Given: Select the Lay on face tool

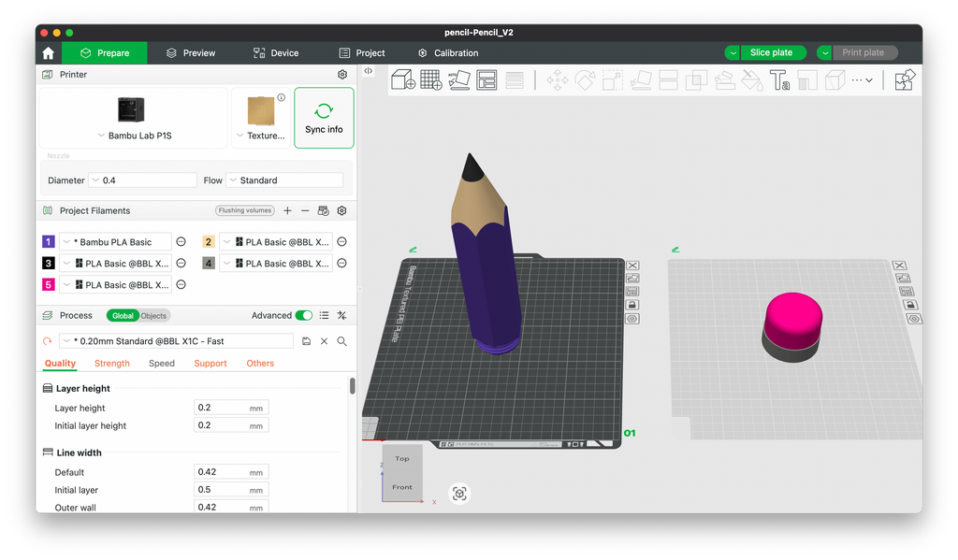Looking at the screenshot, I should click(x=640, y=80).
